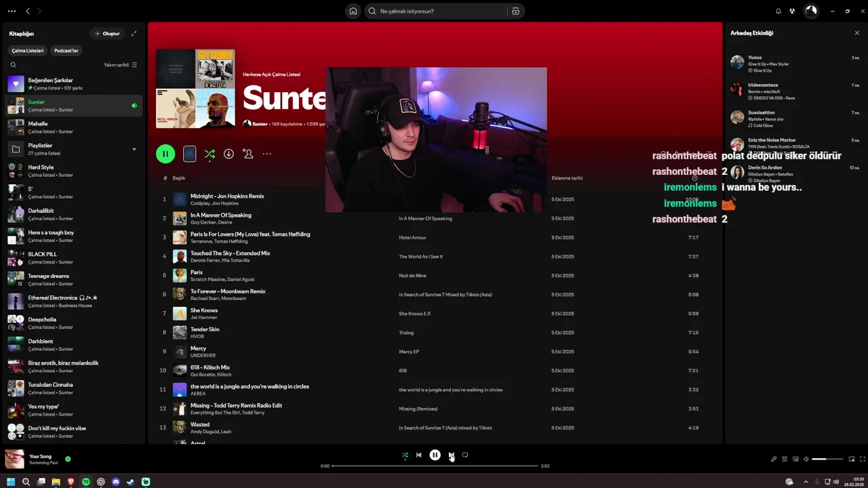The height and width of the screenshot is (488, 868).
Task: Open the Spotify three-dots app menu
Action: [12, 11]
